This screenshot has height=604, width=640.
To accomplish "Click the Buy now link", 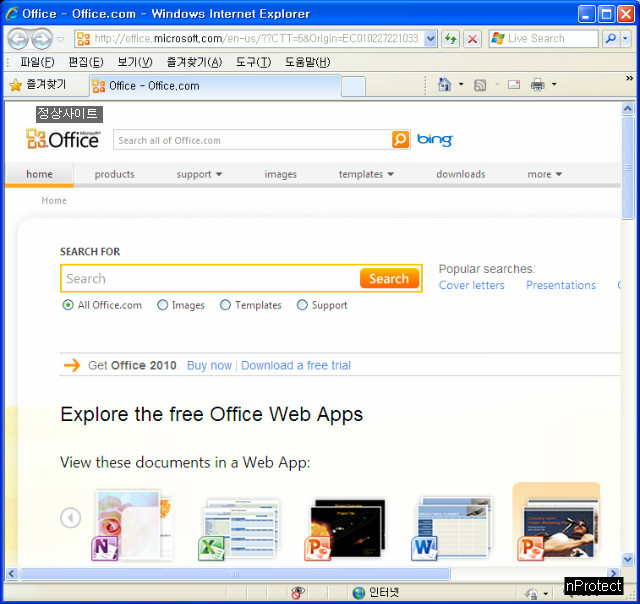I will click(209, 365).
